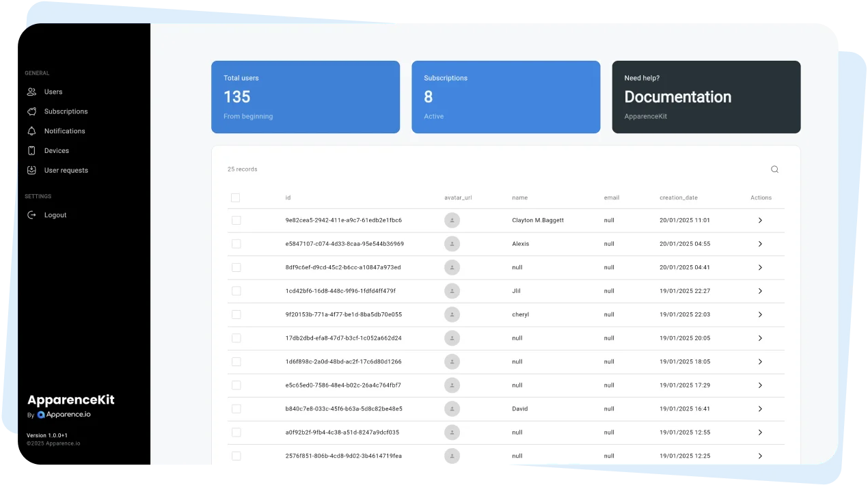Open actions arrow on the last table row

point(759,456)
